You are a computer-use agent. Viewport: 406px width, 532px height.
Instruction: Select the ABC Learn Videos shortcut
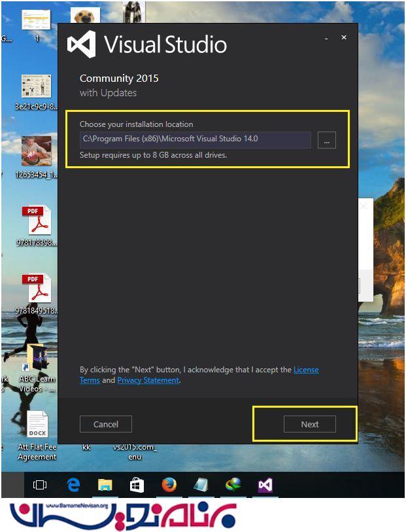pos(37,368)
